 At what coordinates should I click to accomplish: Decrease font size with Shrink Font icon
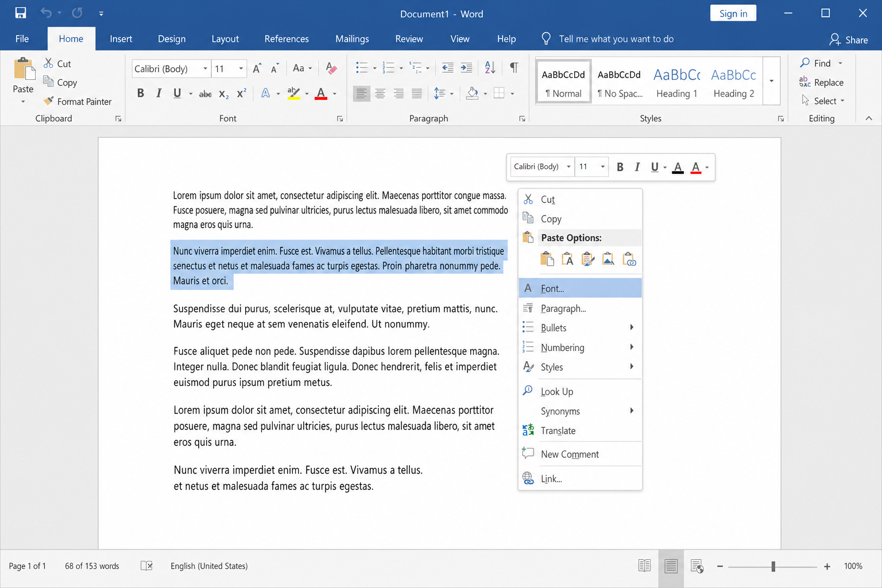coord(275,68)
